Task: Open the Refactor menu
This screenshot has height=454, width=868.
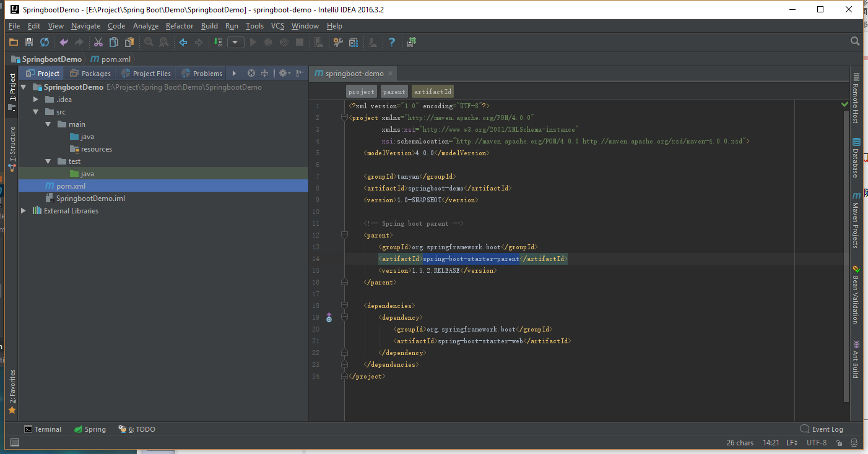Action: (180, 26)
